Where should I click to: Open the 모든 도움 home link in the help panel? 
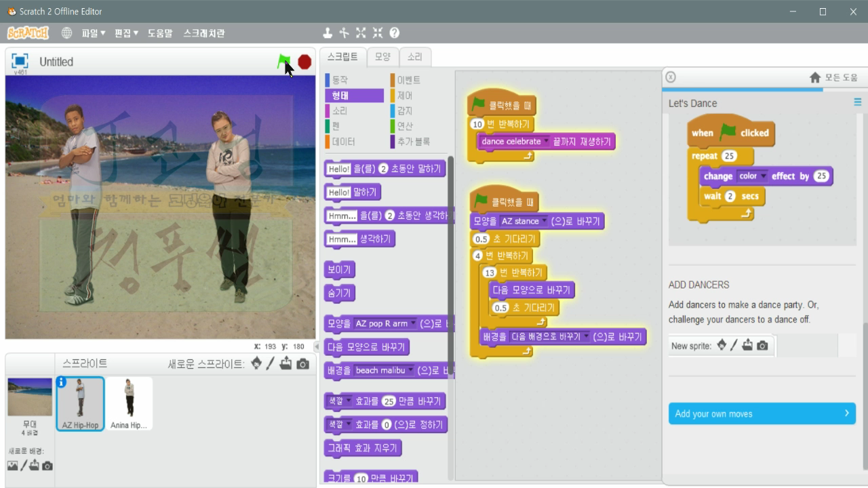(x=834, y=78)
